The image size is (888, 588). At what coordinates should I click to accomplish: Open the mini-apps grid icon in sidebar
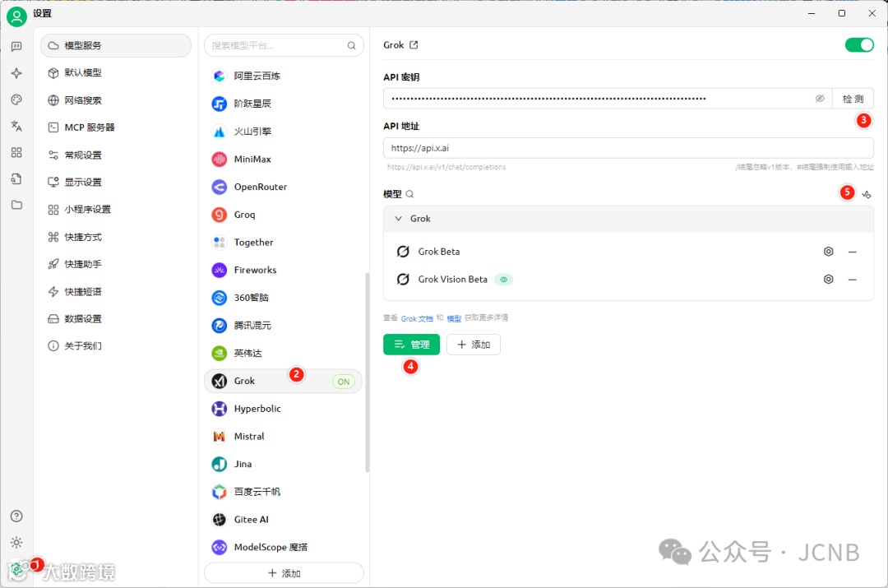(x=16, y=152)
